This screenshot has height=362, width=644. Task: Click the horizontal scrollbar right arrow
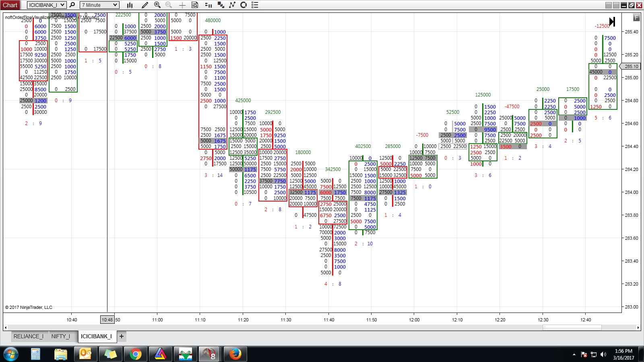pyautogui.click(x=638, y=328)
